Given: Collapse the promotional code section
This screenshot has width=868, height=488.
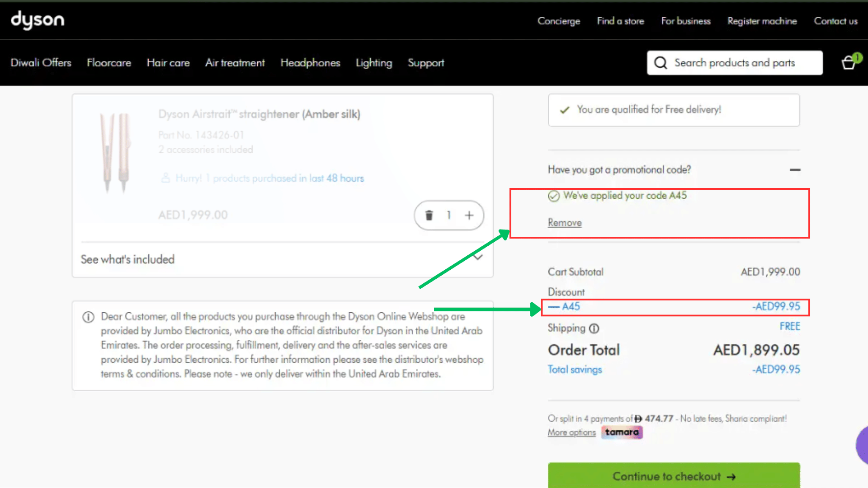Looking at the screenshot, I should coord(795,170).
